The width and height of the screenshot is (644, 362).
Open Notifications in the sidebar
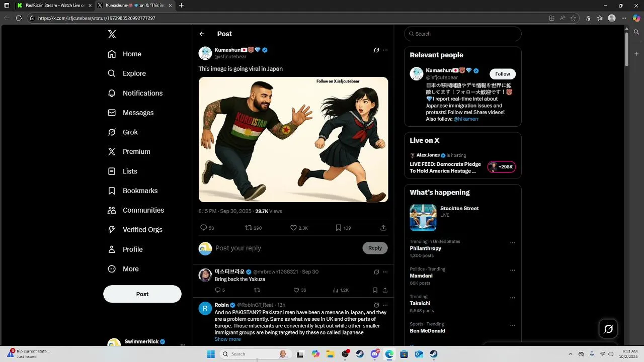135,93
